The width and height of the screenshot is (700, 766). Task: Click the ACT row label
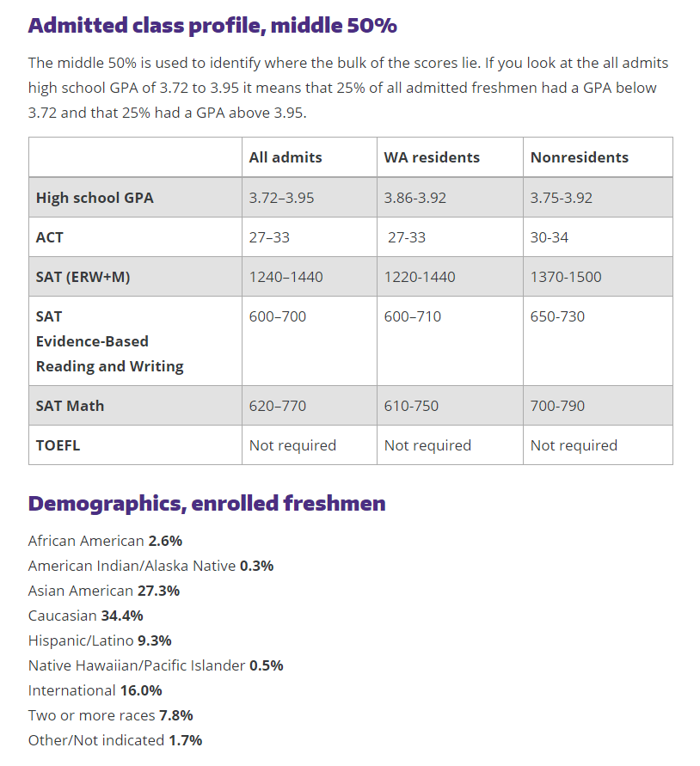pyautogui.click(x=49, y=237)
